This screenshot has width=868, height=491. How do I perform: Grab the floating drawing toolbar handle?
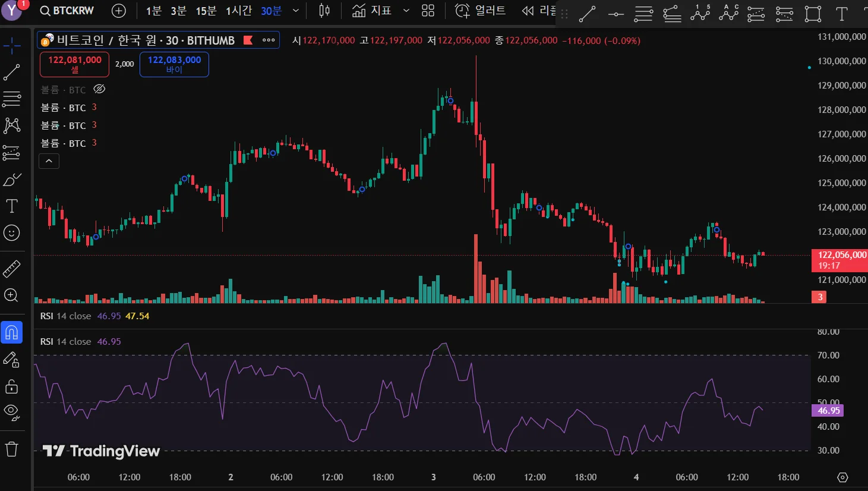[564, 14]
